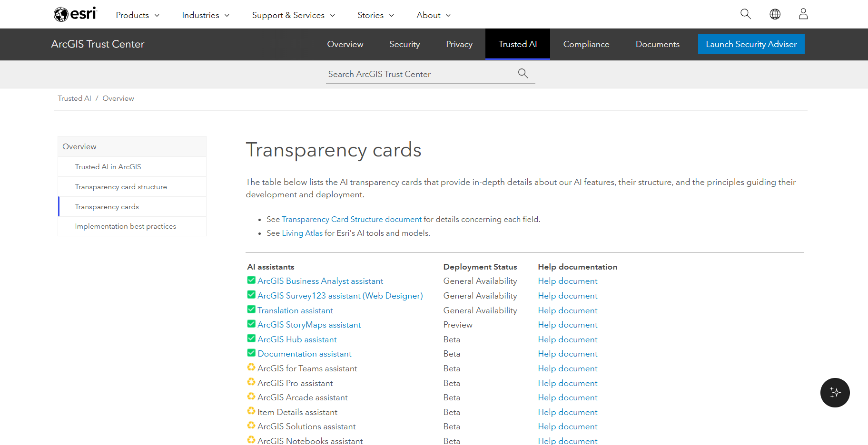Switch to the Compliance tab

tap(586, 44)
